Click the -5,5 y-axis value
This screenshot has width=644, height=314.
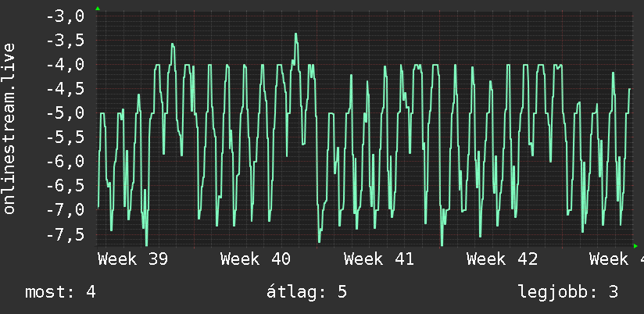[x=66, y=137]
